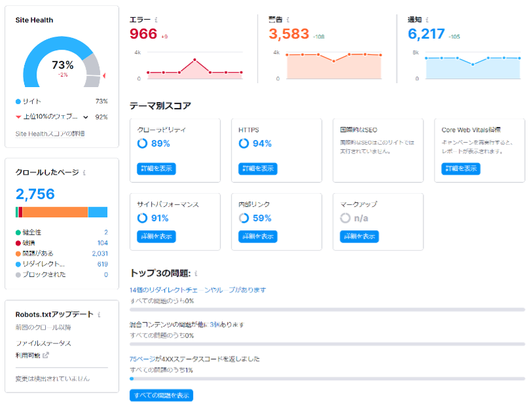Click the info icon next to 通知

pos(427,20)
